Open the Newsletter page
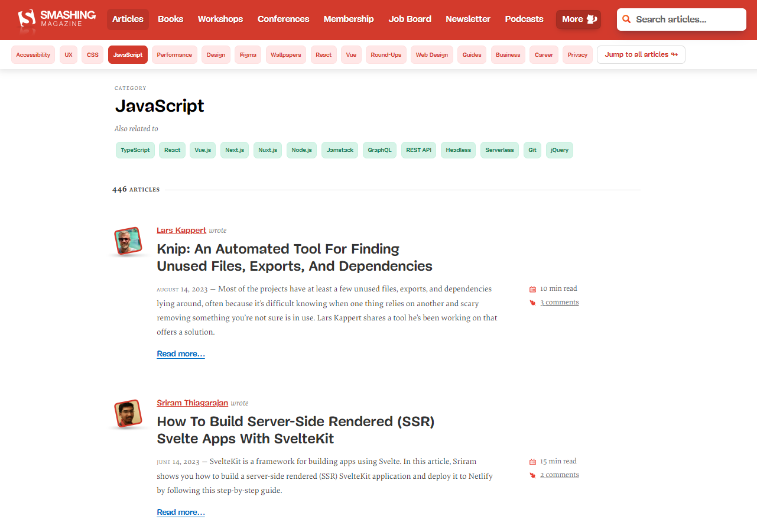The width and height of the screenshot is (757, 532). (x=468, y=19)
